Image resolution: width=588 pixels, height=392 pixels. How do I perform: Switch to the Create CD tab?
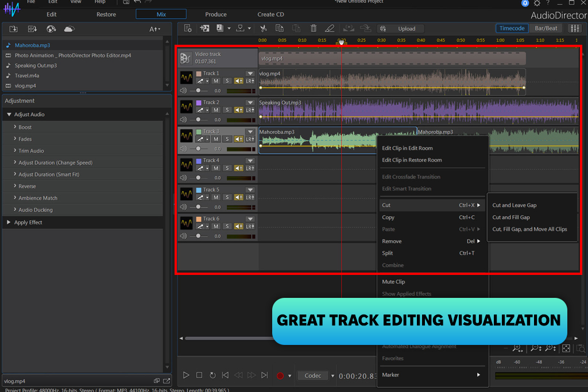pyautogui.click(x=270, y=14)
